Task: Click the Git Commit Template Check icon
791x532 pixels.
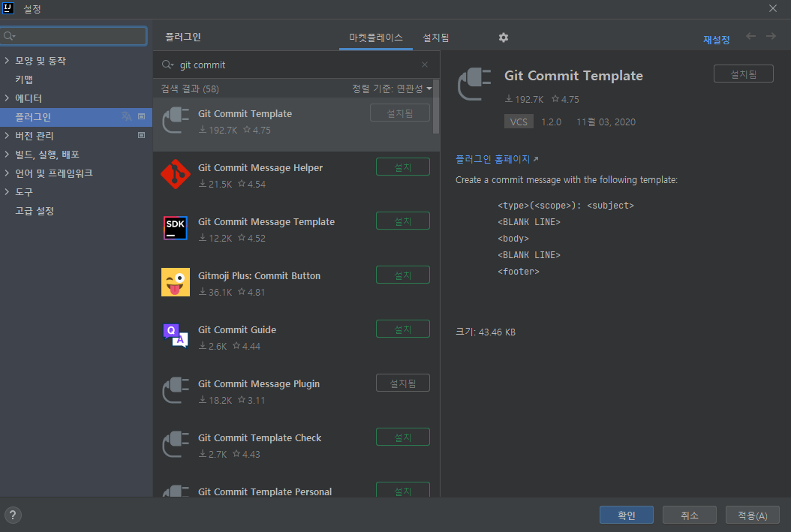Action: (x=175, y=444)
